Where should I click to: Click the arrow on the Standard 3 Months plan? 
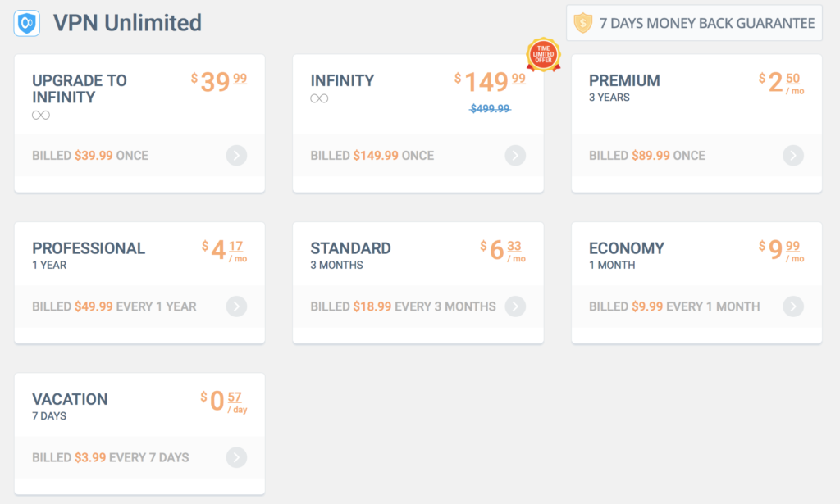[x=515, y=306]
